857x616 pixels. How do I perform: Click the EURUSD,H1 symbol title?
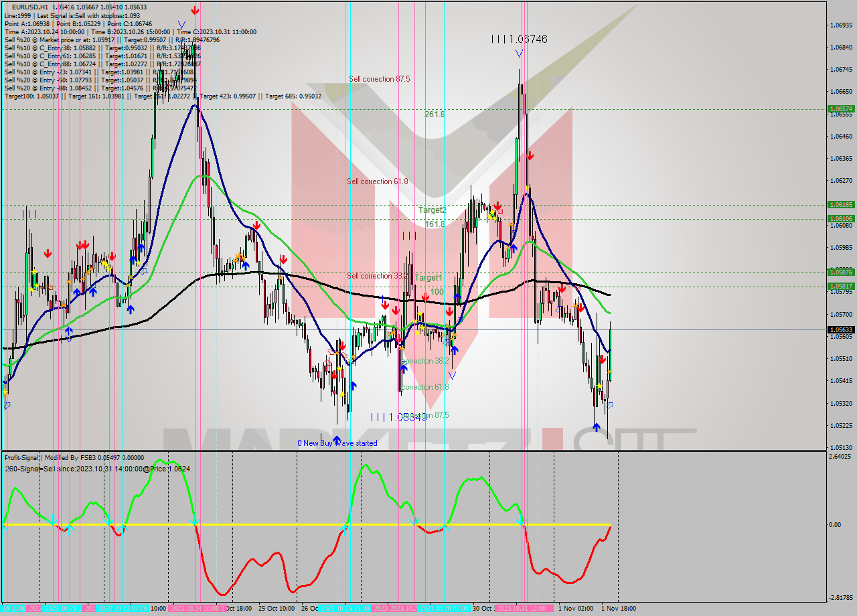(30, 7)
